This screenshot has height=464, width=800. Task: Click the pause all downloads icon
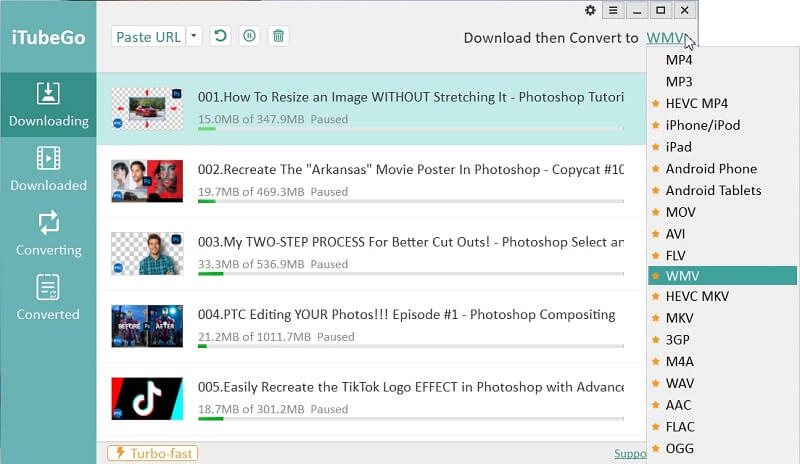click(249, 36)
